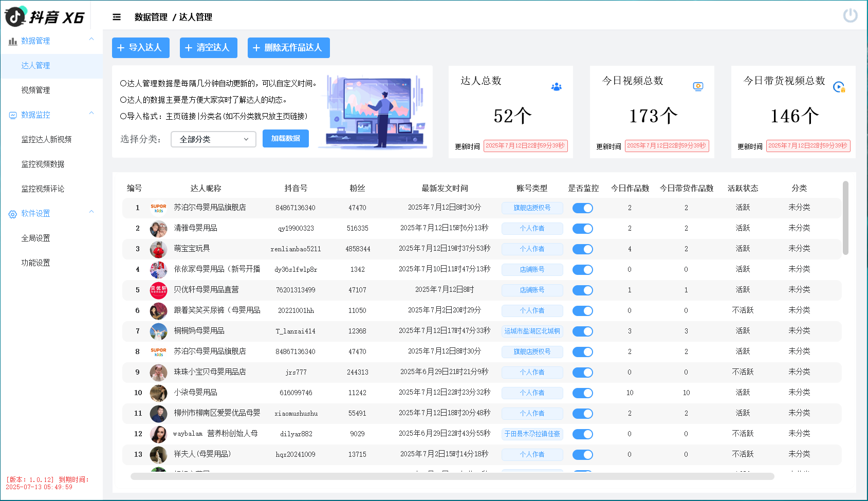Click avatar of 柳州市柳南区爱婴优品母婴
Viewport: 868px width, 501px height.
click(x=158, y=414)
